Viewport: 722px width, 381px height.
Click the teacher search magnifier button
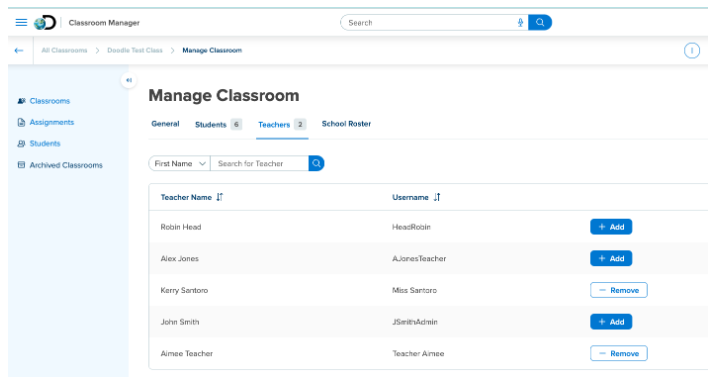(316, 163)
